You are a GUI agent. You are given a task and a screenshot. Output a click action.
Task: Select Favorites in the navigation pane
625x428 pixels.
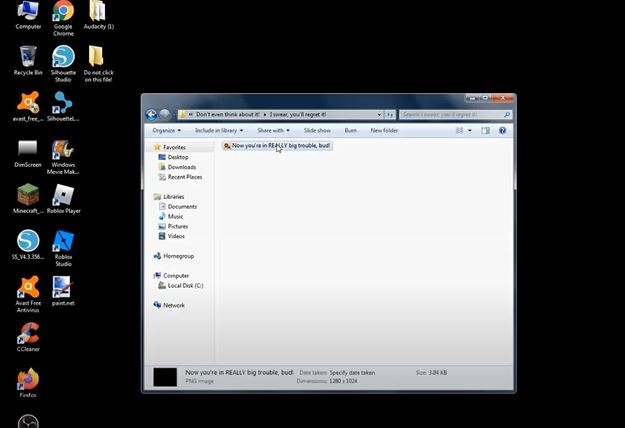(x=174, y=147)
